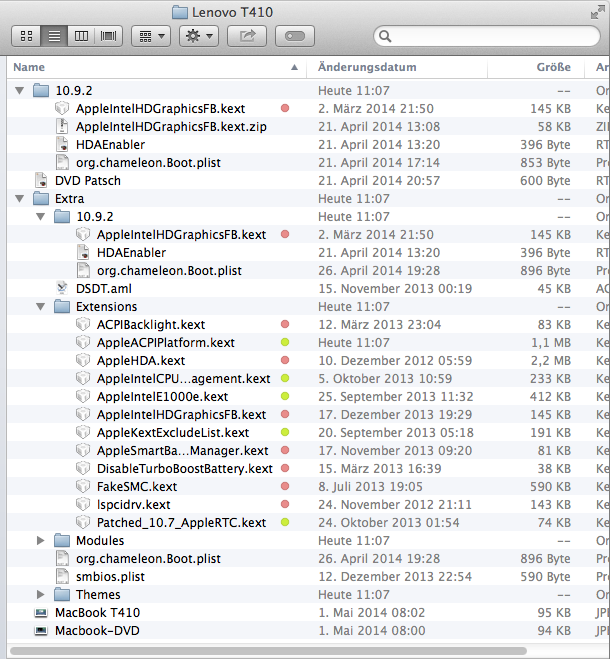Screen dimensions: 610x659
Task: Open the gear action menu
Action: 199,36
